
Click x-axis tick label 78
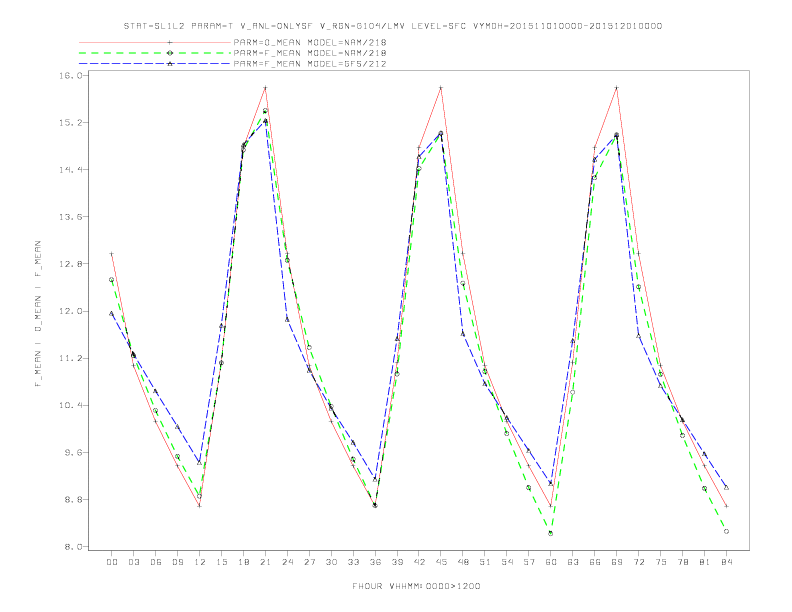point(682,562)
